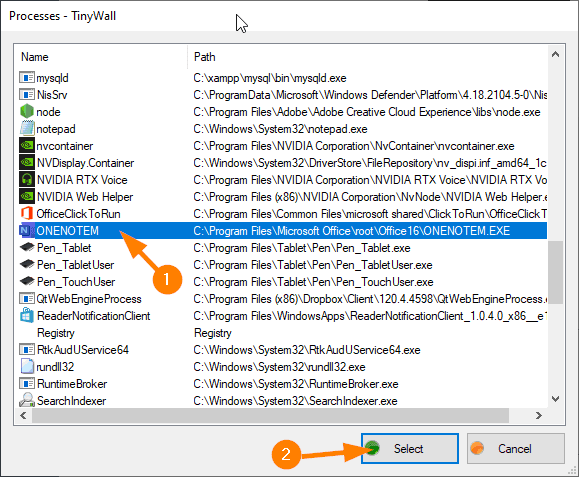Select the mysqld process name
Screen dimensions: 579x477
click(52, 78)
